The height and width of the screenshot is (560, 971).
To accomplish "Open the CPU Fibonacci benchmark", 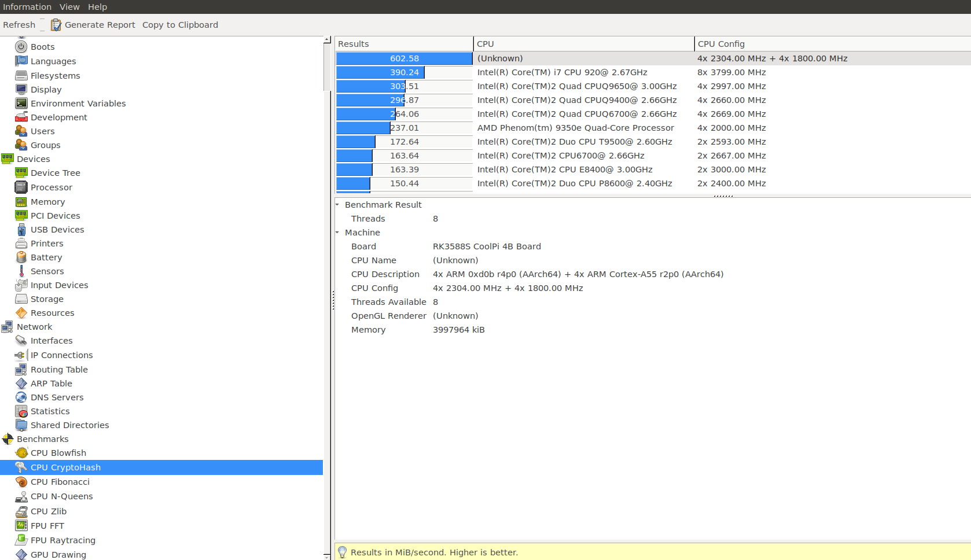I will [x=60, y=482].
